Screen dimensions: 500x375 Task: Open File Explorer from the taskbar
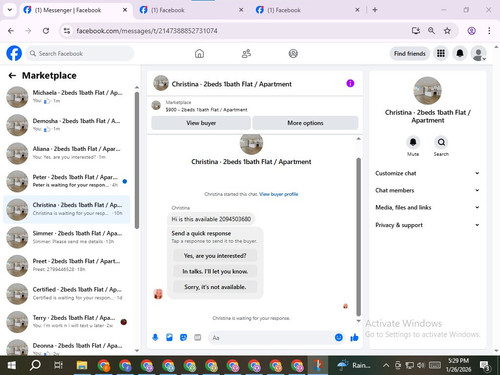(x=82, y=365)
